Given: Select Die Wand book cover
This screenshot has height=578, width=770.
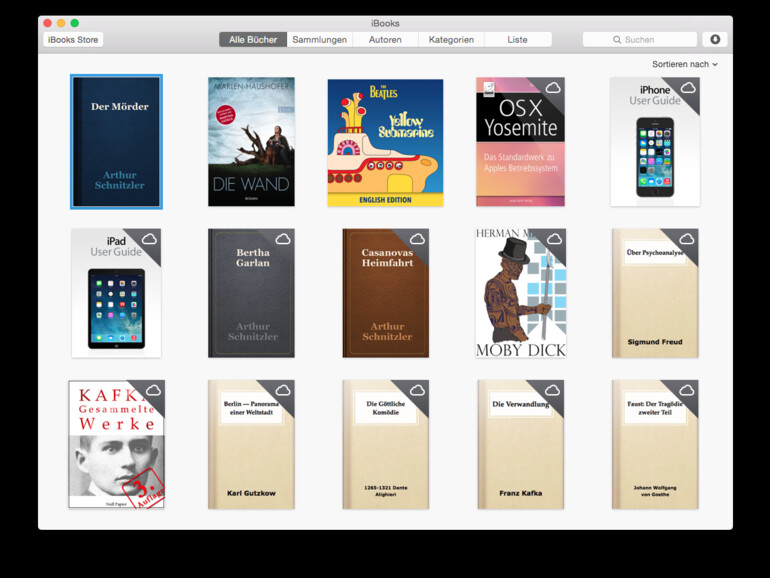Looking at the screenshot, I should [x=251, y=142].
